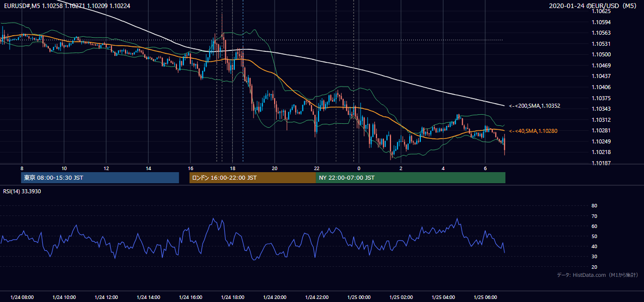Screen dimensions: 644x302
Task: Select the 40 SMA label reading 1.10280
Action: (533, 131)
